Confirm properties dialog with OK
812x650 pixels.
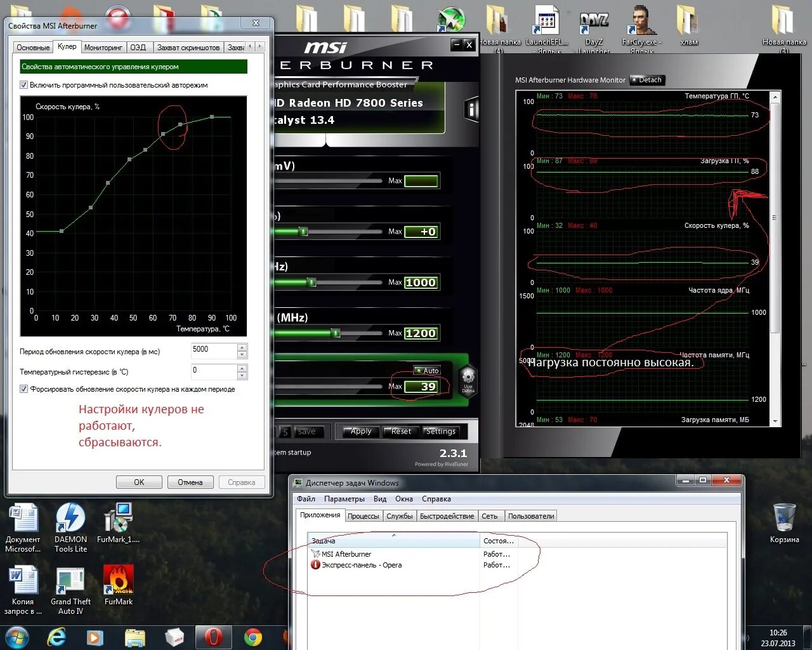coord(139,482)
